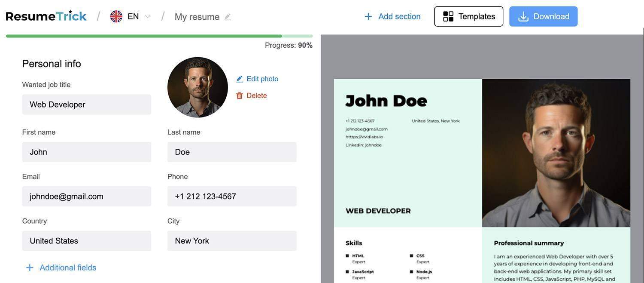Click the Linkedin: johndoe line in preview
Screen dimensions: 644x283
(x=364, y=145)
